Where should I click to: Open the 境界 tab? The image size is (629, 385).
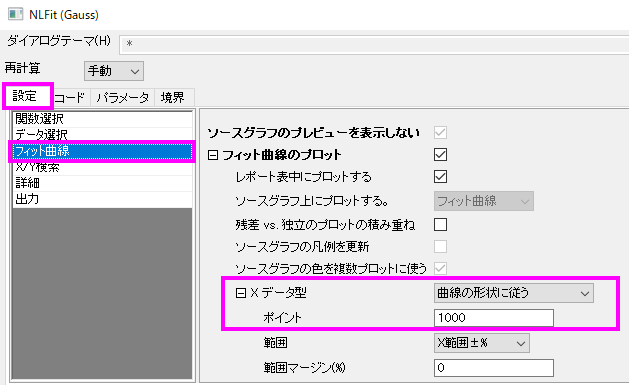pyautogui.click(x=173, y=97)
